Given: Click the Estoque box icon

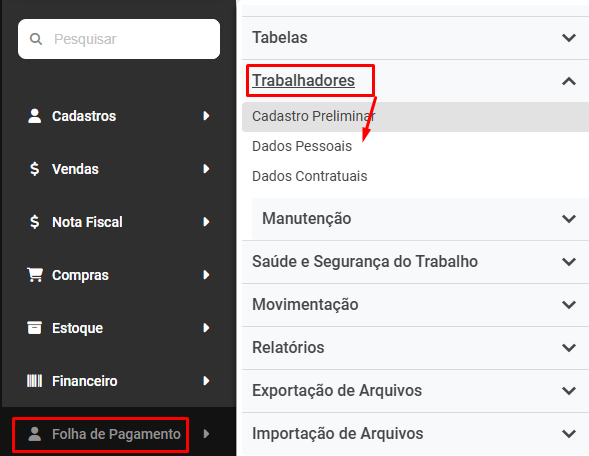Looking at the screenshot, I should tap(35, 328).
